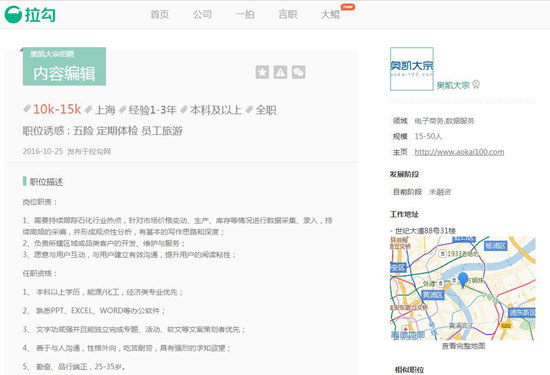Open the 言职 navigation item
550x375 pixels.
tap(288, 14)
